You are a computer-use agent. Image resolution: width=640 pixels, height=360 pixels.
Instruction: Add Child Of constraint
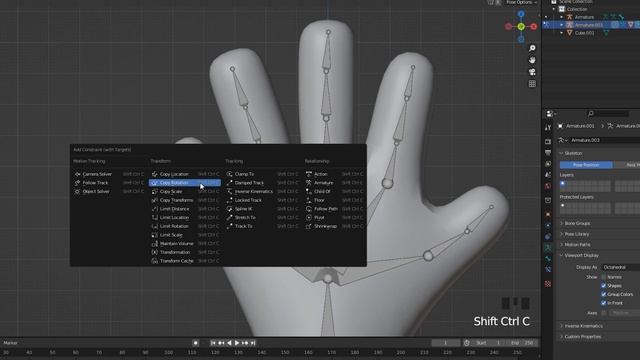[334, 191]
